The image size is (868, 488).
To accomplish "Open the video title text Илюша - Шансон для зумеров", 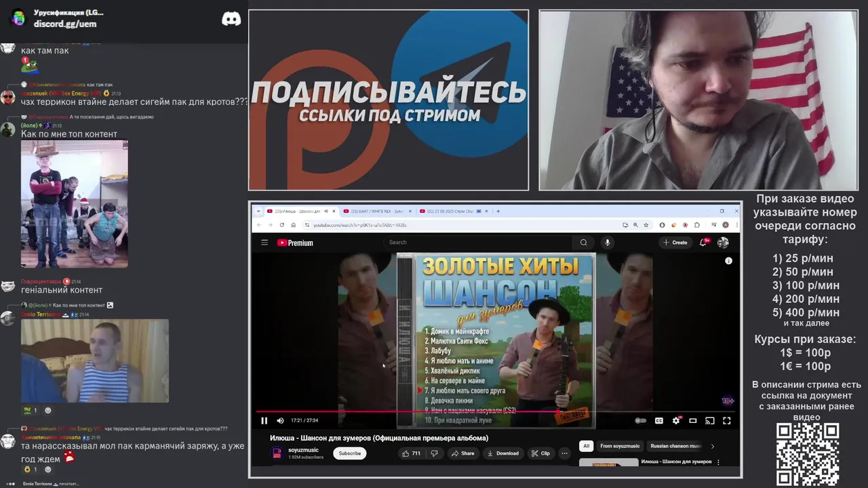I will (379, 438).
